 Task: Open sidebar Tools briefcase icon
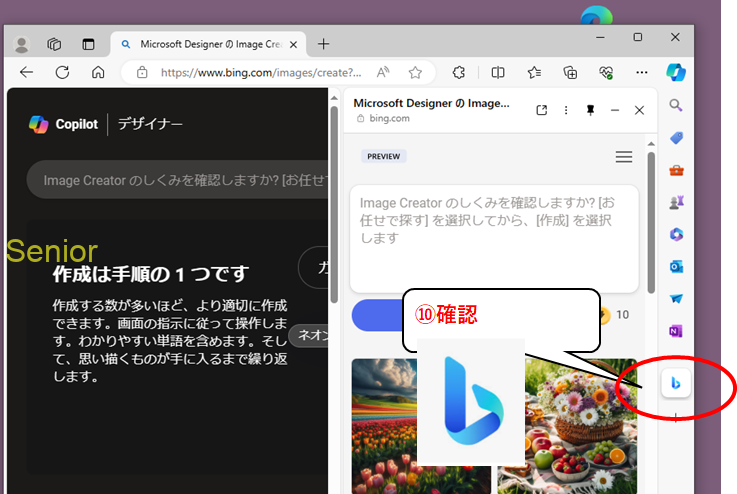[676, 170]
